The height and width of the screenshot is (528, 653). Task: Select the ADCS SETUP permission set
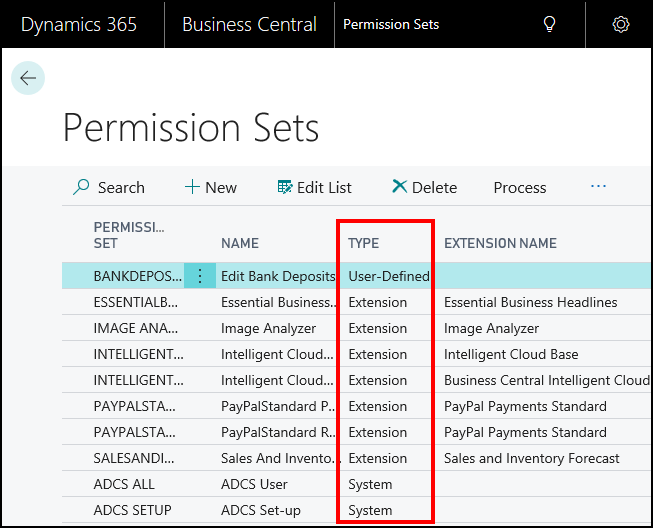pyautogui.click(x=132, y=510)
